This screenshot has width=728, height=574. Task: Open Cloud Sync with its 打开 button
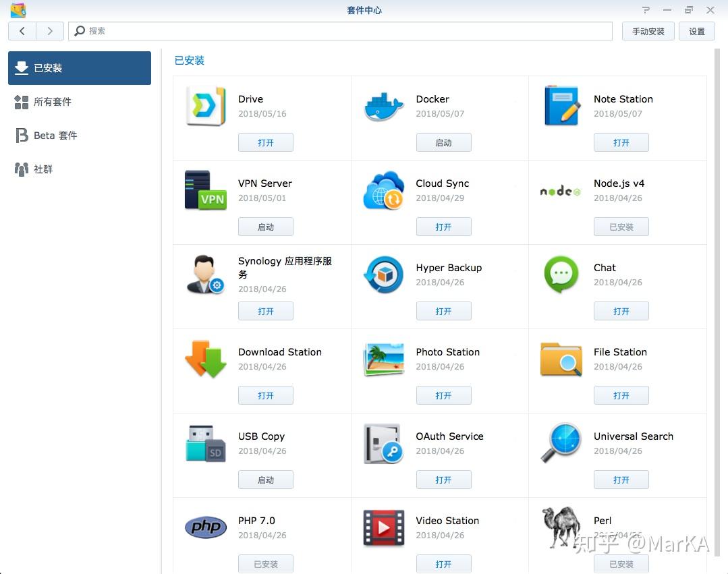click(x=443, y=227)
